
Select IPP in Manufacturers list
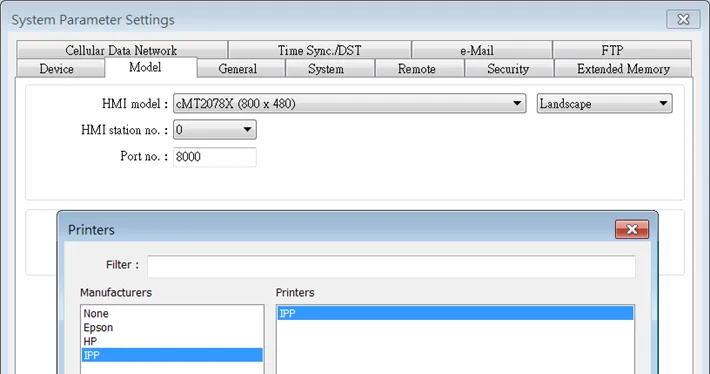tap(172, 355)
